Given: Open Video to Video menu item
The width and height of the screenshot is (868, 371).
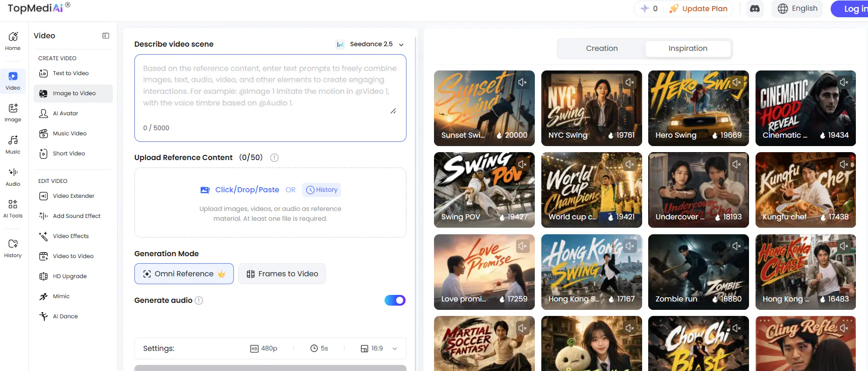Looking at the screenshot, I should pos(73,256).
